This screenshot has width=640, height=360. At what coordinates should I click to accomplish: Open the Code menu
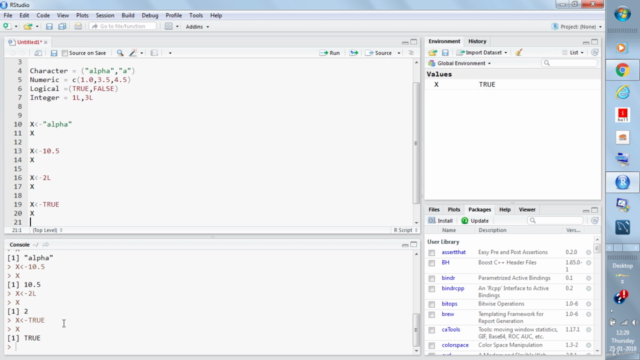tap(43, 16)
